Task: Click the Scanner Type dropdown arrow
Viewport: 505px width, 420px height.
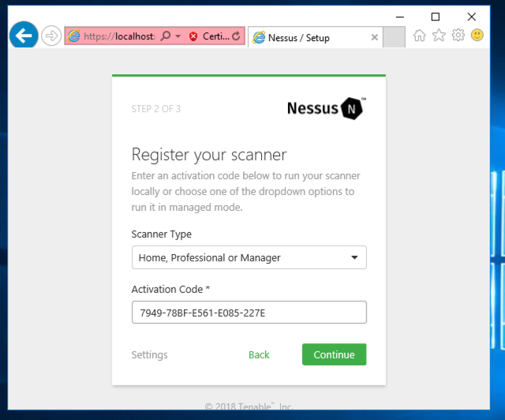Action: click(x=354, y=257)
